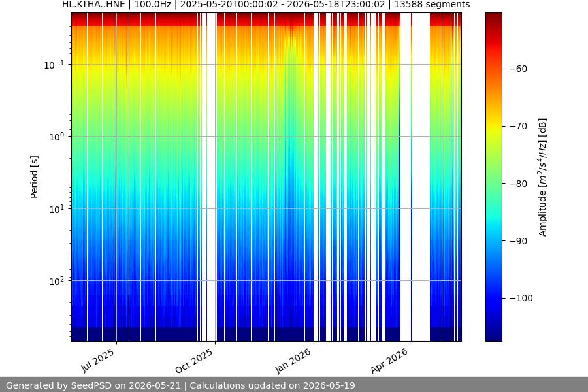
Task: Click the 10^2 period tick label
Action: tap(56, 281)
